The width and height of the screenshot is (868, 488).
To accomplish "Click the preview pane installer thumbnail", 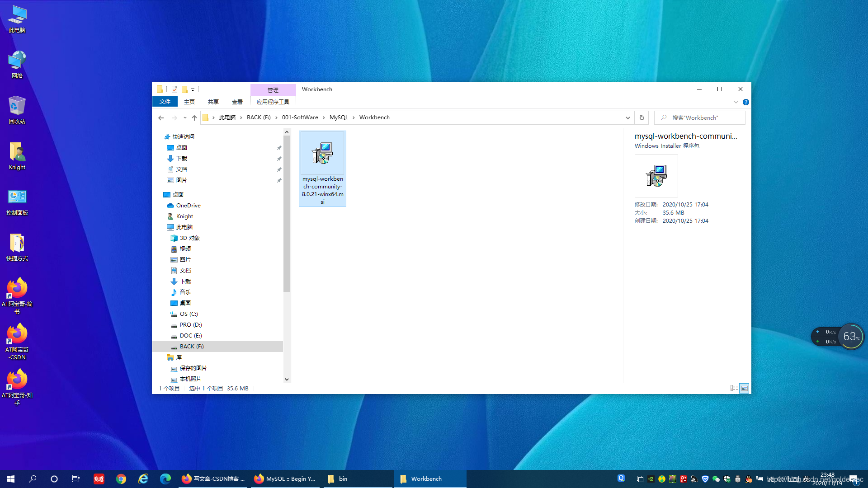I will (x=656, y=176).
